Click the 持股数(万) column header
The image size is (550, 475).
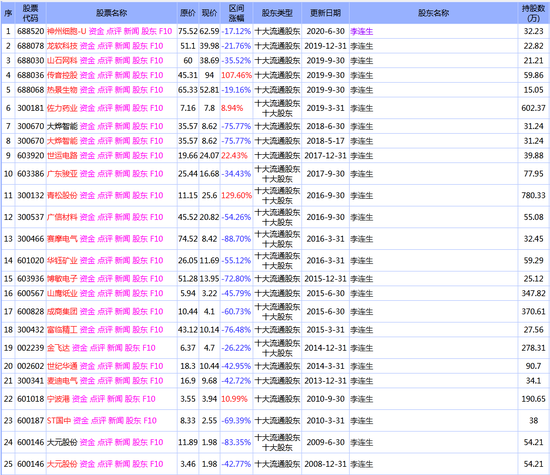[x=534, y=13]
